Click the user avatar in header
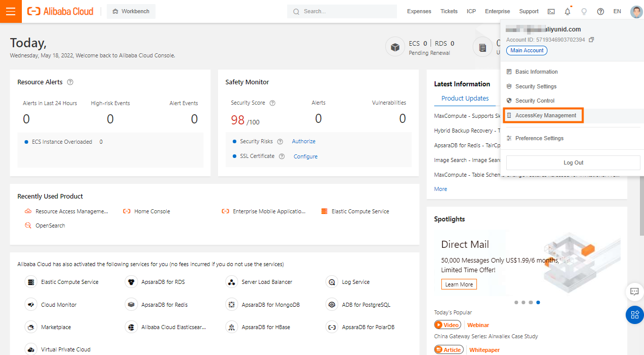Screen dimensions: 644x355 pos(636,11)
